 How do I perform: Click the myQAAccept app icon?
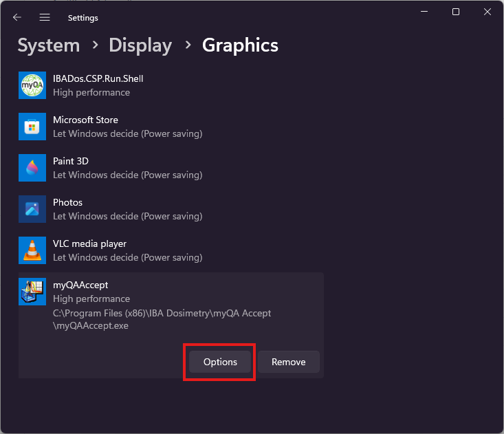coord(32,292)
